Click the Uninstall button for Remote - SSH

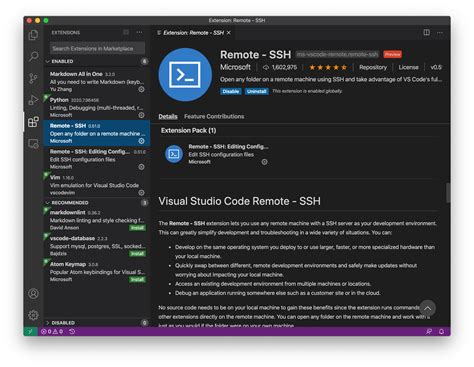click(x=257, y=91)
